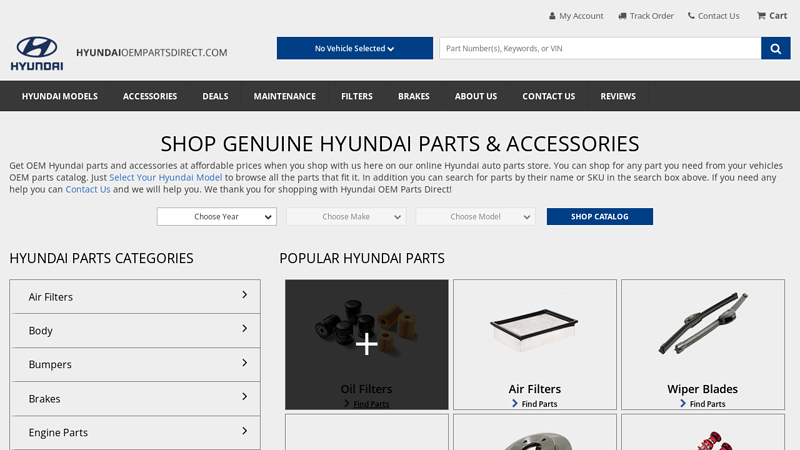Open About Us menu item
Image resolution: width=800 pixels, height=450 pixels.
point(476,96)
